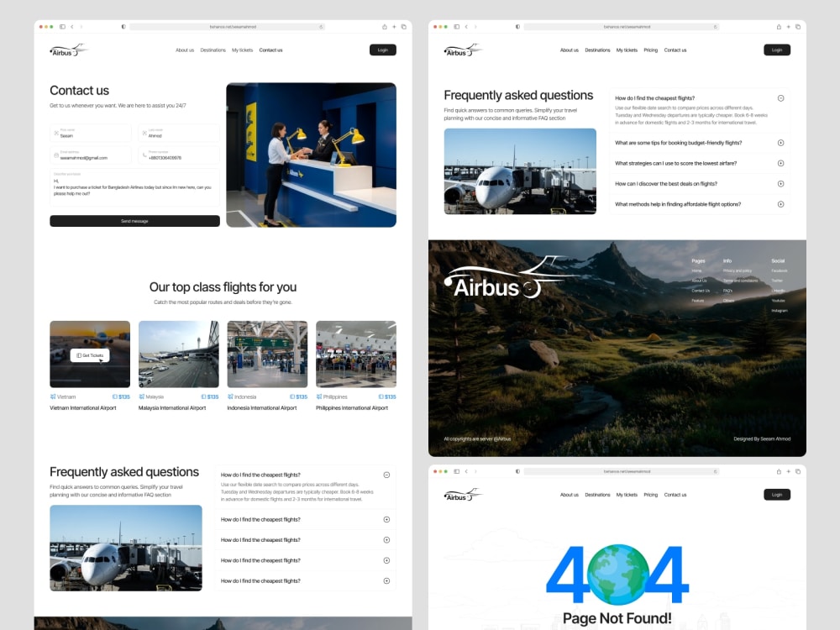Open the Terms and conditions footer link
Viewport: 840px width, 630px height.
click(x=740, y=281)
